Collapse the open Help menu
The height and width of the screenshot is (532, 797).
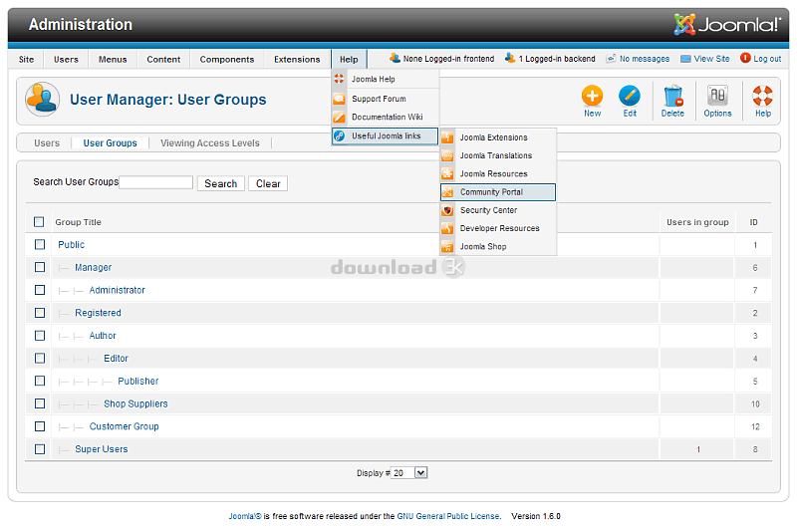pyautogui.click(x=349, y=60)
